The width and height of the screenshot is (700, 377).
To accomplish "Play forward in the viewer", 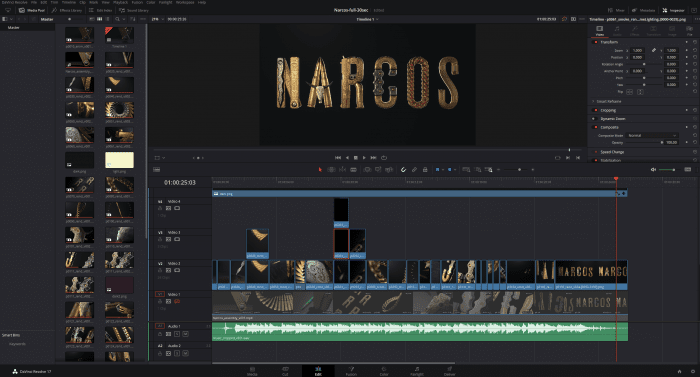I will pyautogui.click(x=364, y=158).
